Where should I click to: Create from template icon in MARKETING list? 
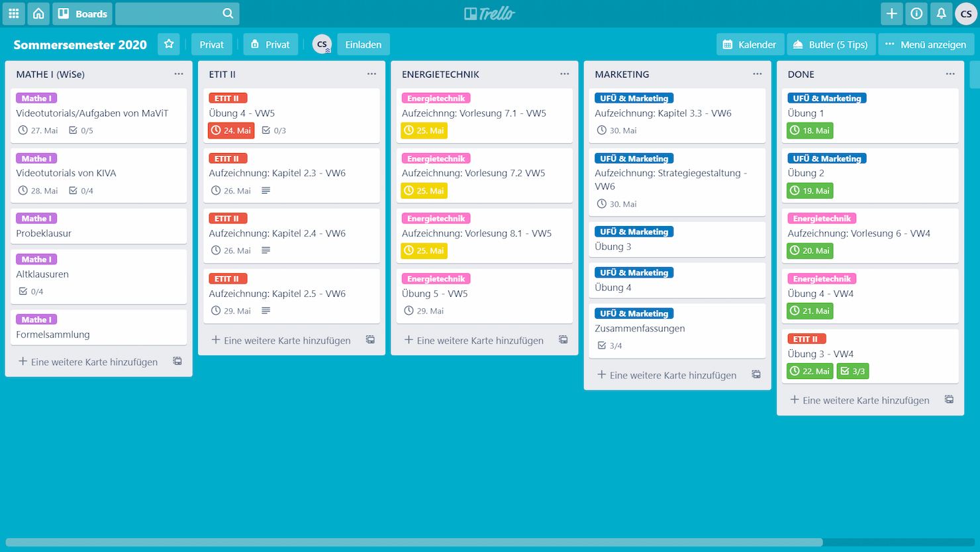[756, 374]
